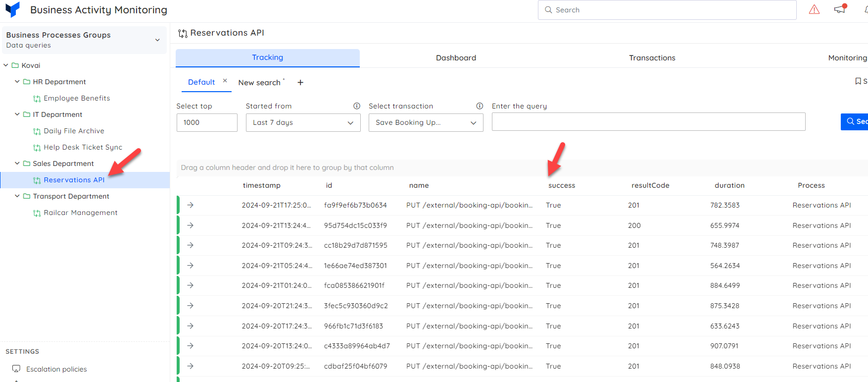Collapse the Kovai root folder
The width and height of the screenshot is (868, 382).
point(6,65)
